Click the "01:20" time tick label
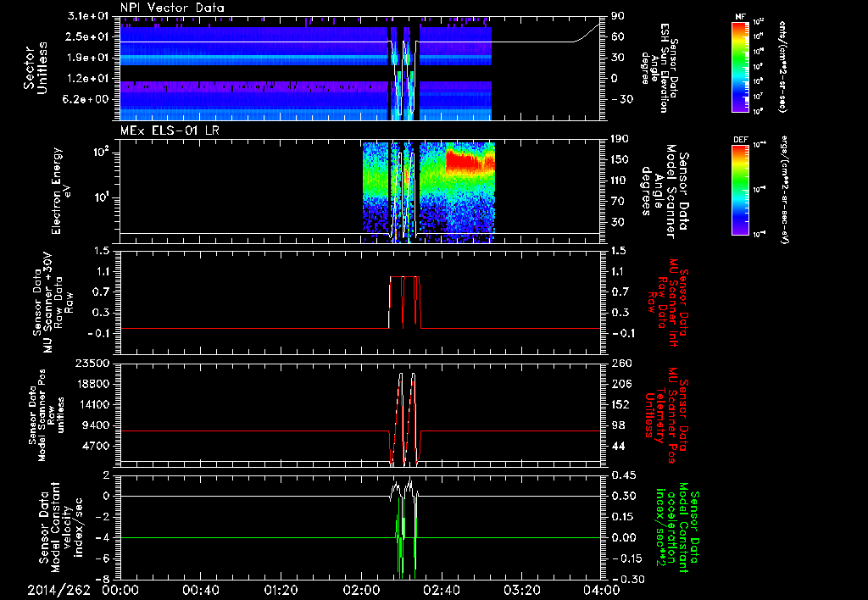This screenshot has width=868, height=600. (x=281, y=590)
